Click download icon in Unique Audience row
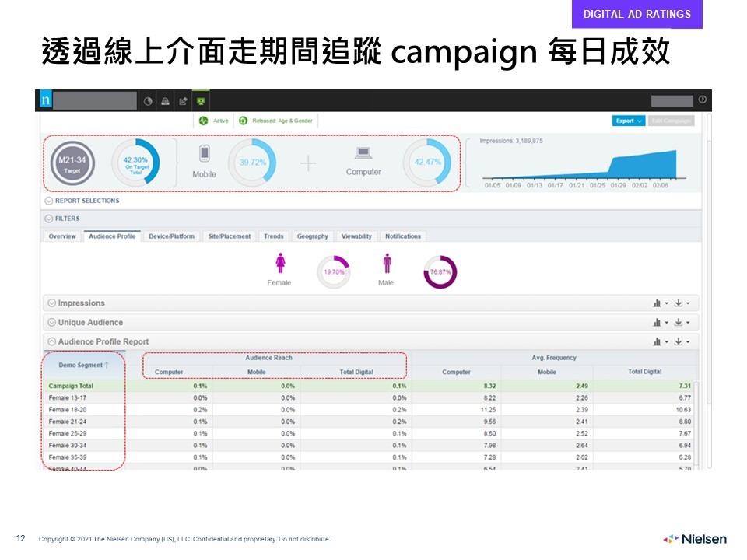747x560 pixels. click(682, 323)
